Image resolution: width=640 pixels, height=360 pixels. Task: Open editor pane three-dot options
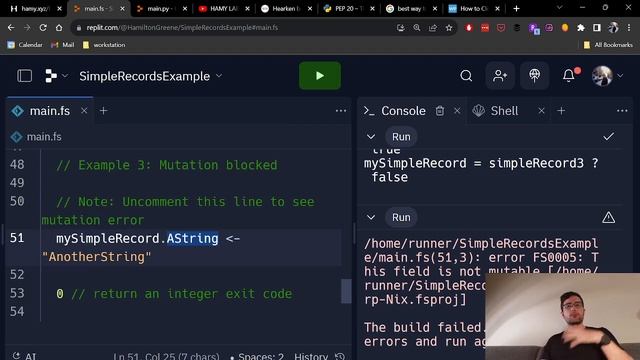341,111
